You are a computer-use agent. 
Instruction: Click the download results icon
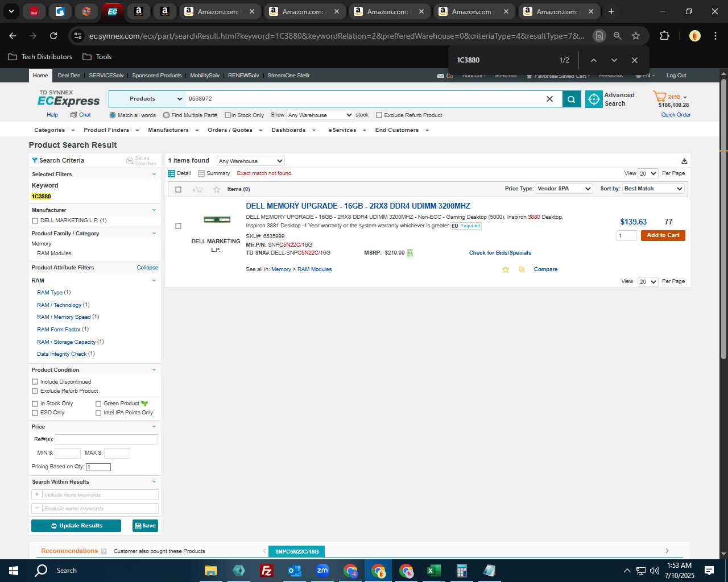[684, 161]
